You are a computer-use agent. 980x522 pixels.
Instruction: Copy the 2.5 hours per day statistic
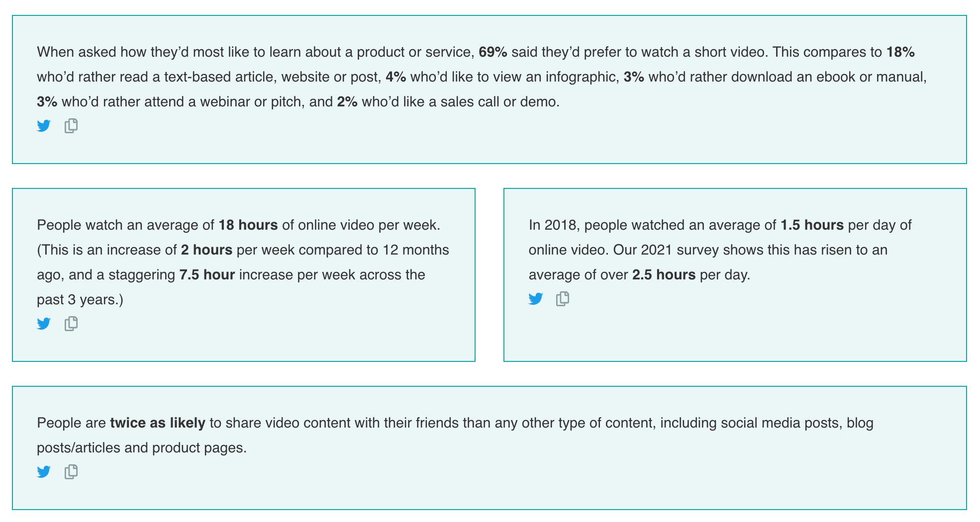(563, 299)
